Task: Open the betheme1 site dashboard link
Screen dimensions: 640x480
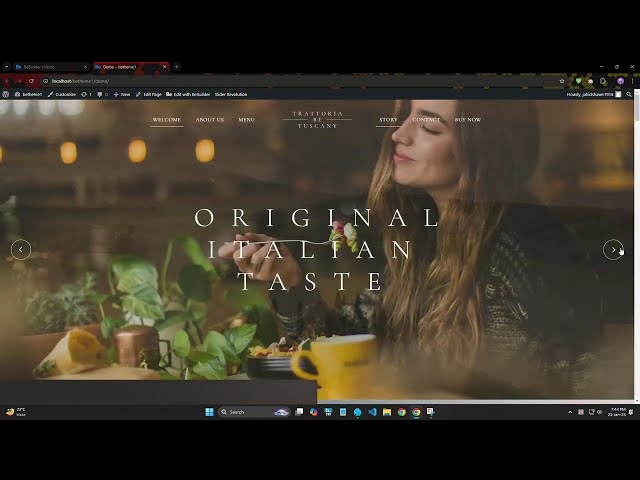Action: pos(28,94)
